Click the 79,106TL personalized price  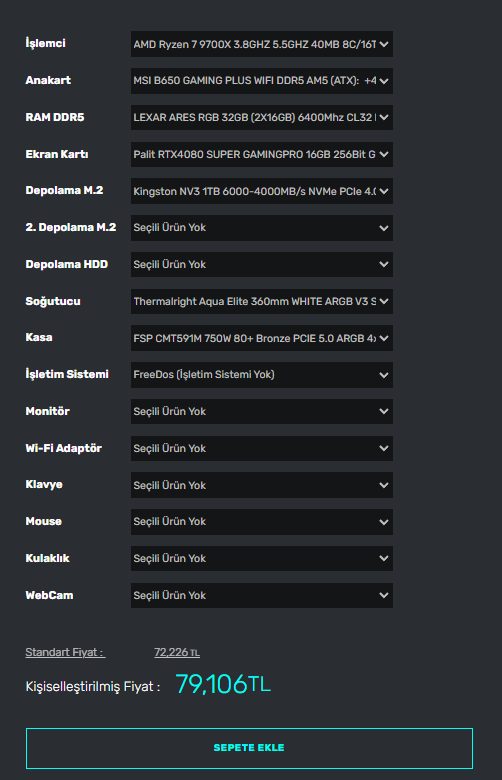(x=223, y=684)
